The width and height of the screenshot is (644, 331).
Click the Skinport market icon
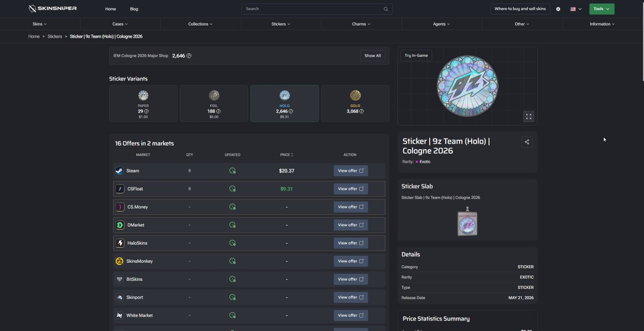pos(119,297)
